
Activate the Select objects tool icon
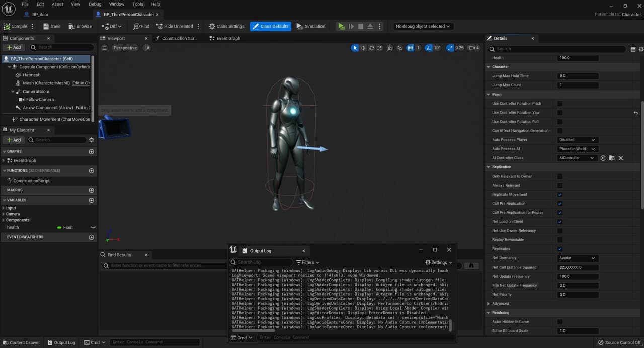coord(355,48)
